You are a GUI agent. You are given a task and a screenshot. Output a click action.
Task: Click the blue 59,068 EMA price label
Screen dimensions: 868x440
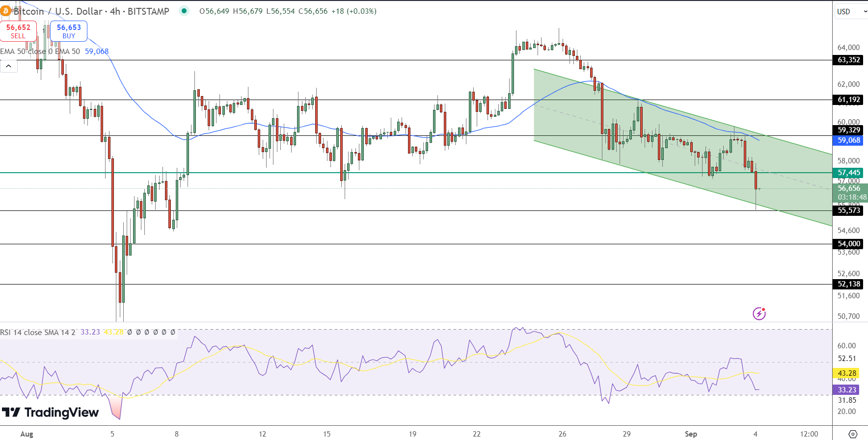point(849,140)
